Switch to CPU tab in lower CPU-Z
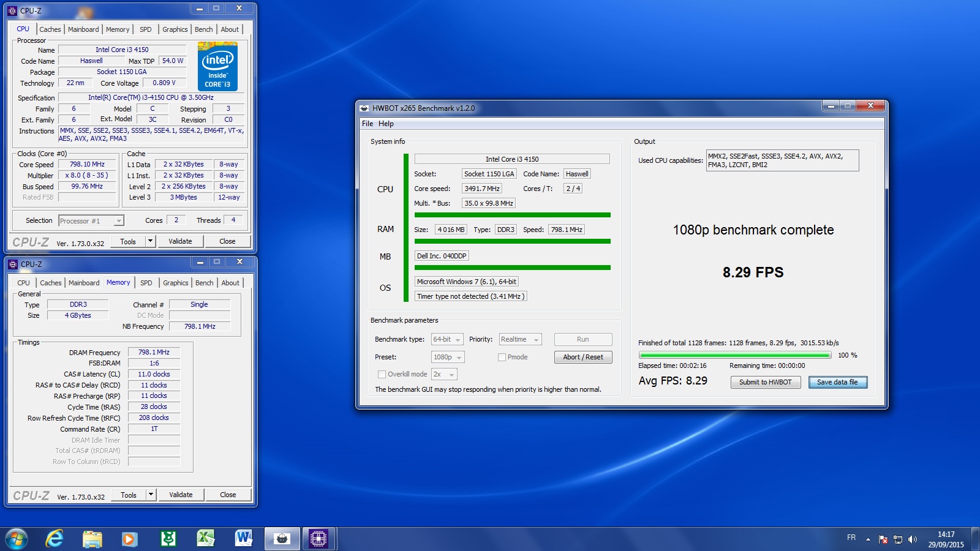980x551 pixels. point(24,283)
